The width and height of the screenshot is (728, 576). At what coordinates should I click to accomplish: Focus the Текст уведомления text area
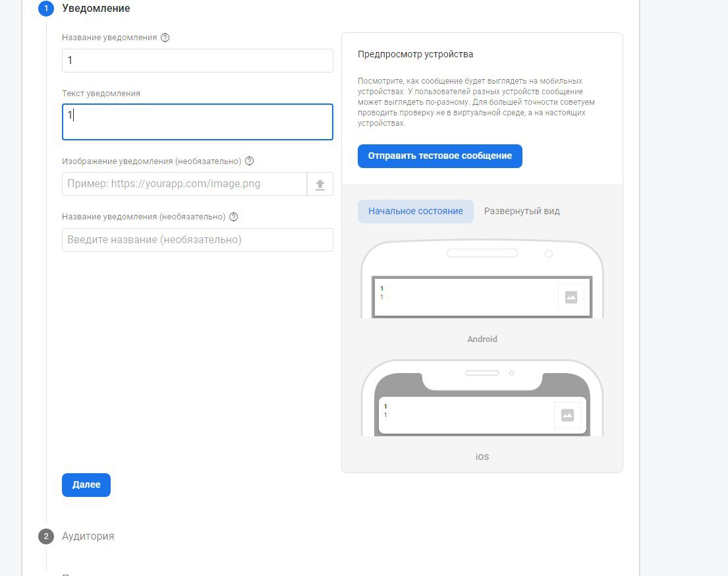tap(198, 122)
